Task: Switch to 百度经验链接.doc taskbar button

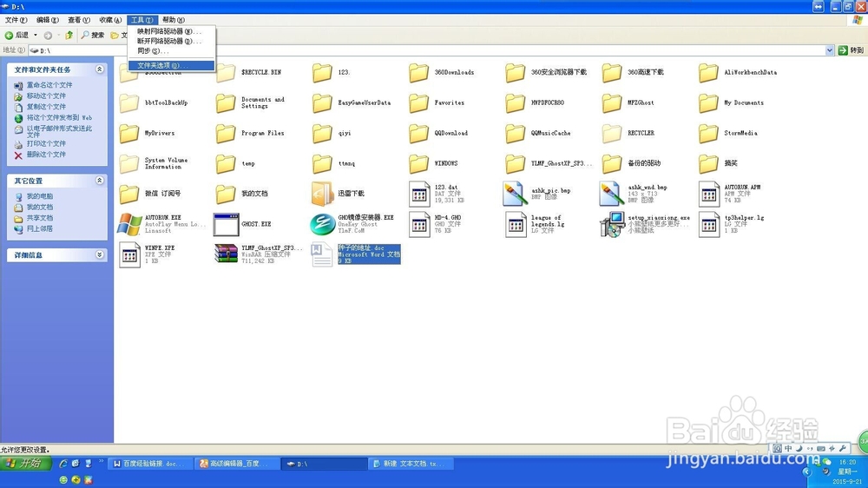Action: [x=150, y=464]
